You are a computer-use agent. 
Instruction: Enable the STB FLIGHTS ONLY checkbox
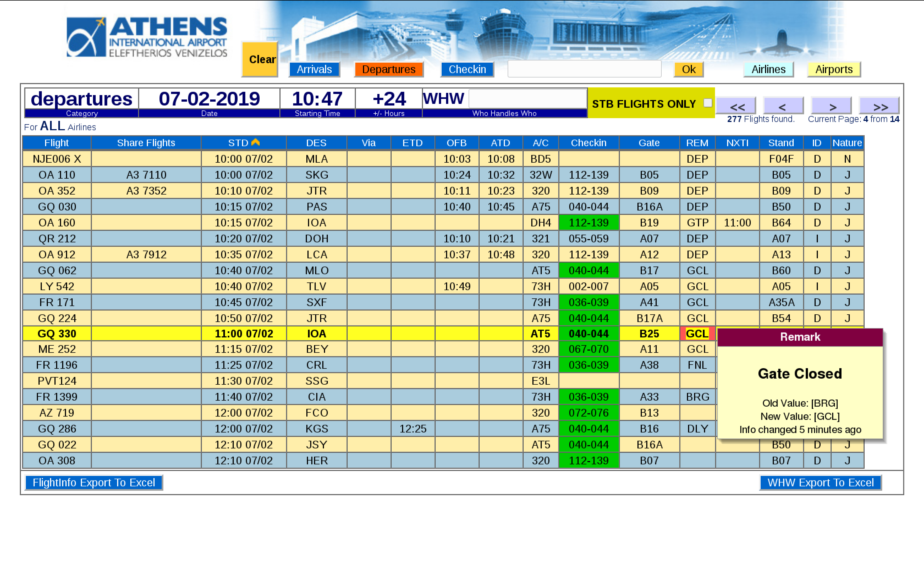click(x=708, y=103)
